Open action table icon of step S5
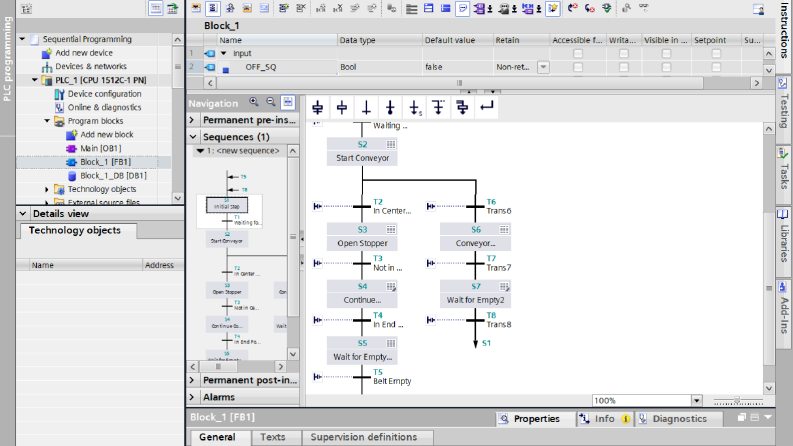 pos(391,343)
